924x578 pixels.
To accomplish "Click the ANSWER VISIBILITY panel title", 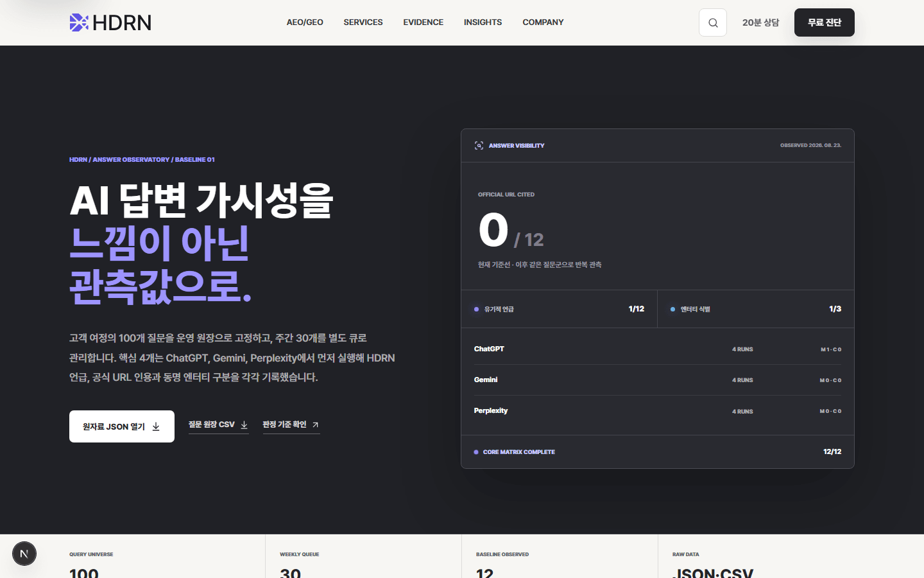I will point(517,146).
